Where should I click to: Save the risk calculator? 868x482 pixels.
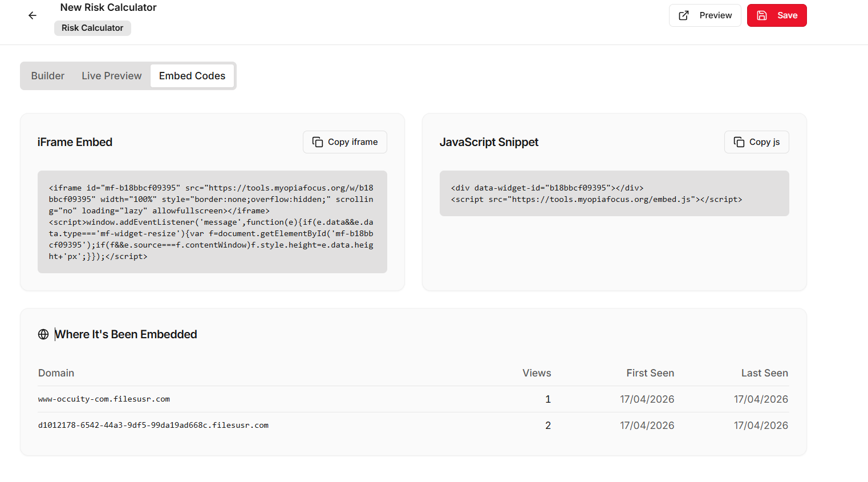tap(777, 15)
